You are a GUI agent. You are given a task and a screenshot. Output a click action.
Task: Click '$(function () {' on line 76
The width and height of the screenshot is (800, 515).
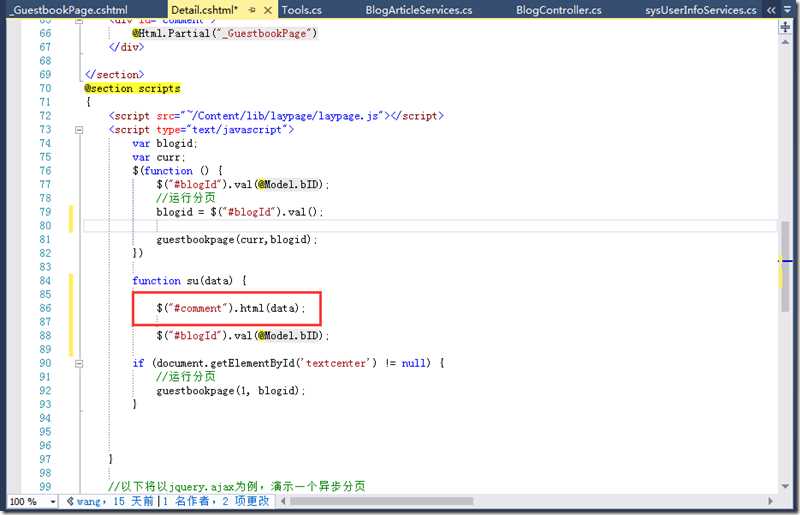(x=177, y=171)
